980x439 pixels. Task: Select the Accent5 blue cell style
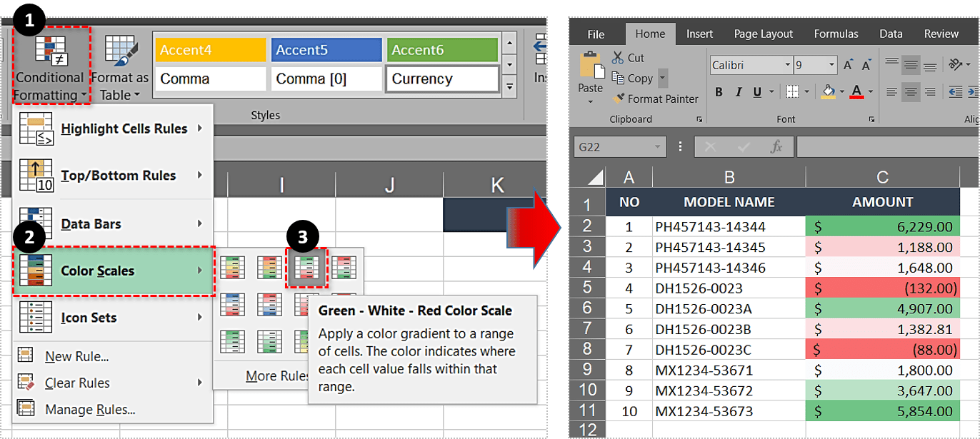326,50
